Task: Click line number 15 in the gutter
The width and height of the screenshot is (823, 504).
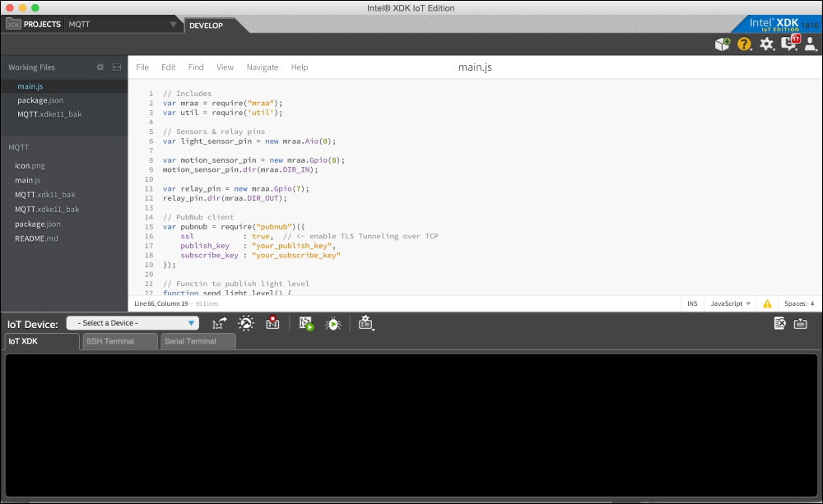Action: click(149, 227)
